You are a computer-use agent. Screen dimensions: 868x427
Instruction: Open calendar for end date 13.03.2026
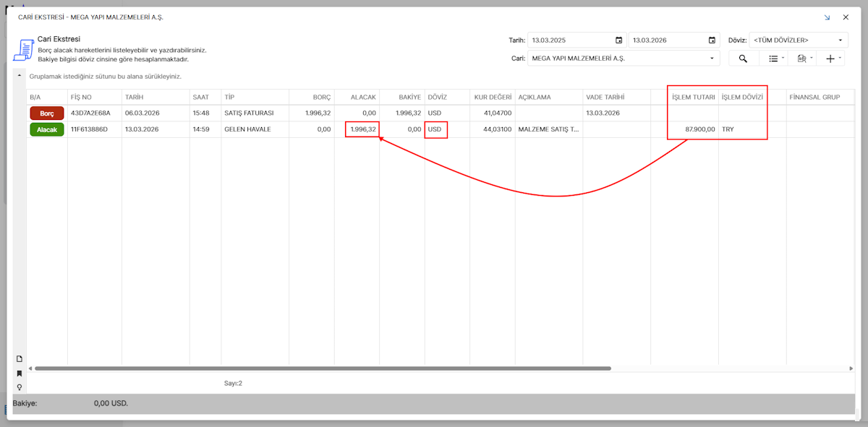click(712, 40)
